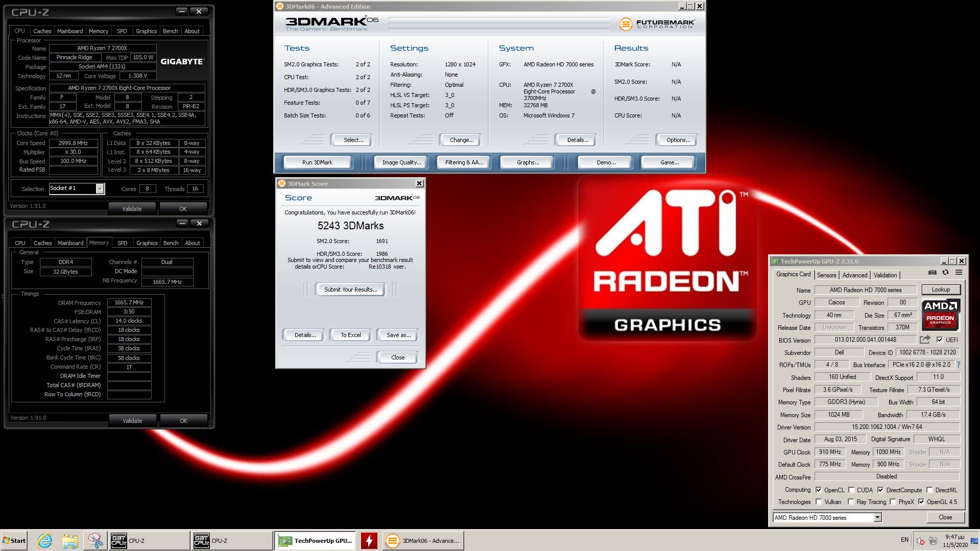Click the muted volume tray icon
The height and width of the screenshot is (551, 980).
point(921,541)
